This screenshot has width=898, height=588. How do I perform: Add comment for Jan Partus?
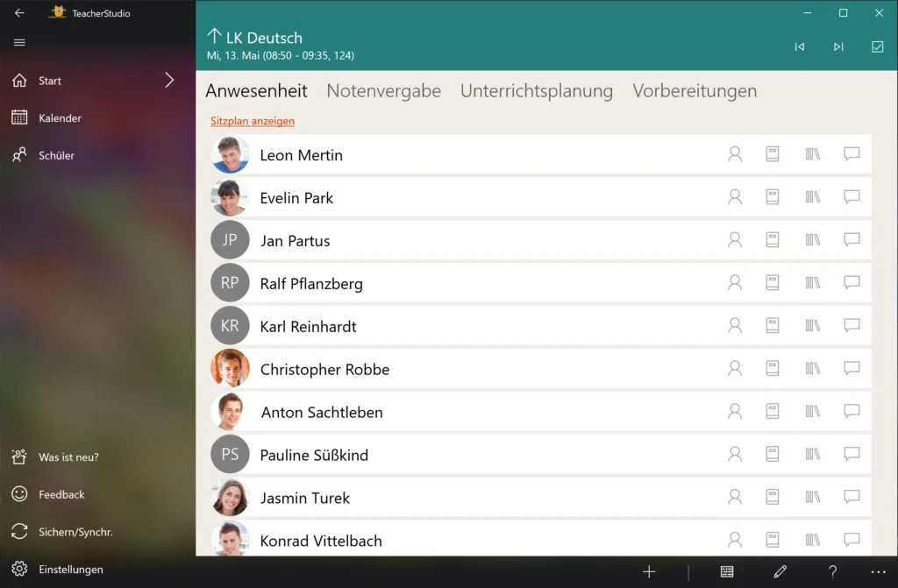pyautogui.click(x=852, y=239)
